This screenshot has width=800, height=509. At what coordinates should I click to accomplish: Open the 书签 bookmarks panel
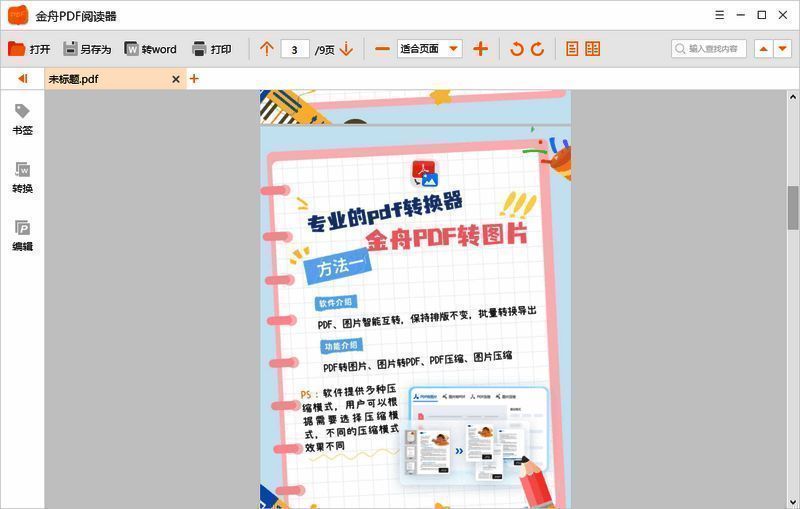pyautogui.click(x=22, y=119)
